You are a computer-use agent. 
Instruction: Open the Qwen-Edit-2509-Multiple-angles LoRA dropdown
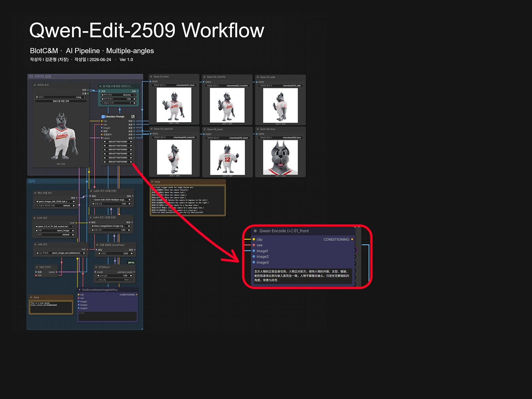(x=111, y=200)
